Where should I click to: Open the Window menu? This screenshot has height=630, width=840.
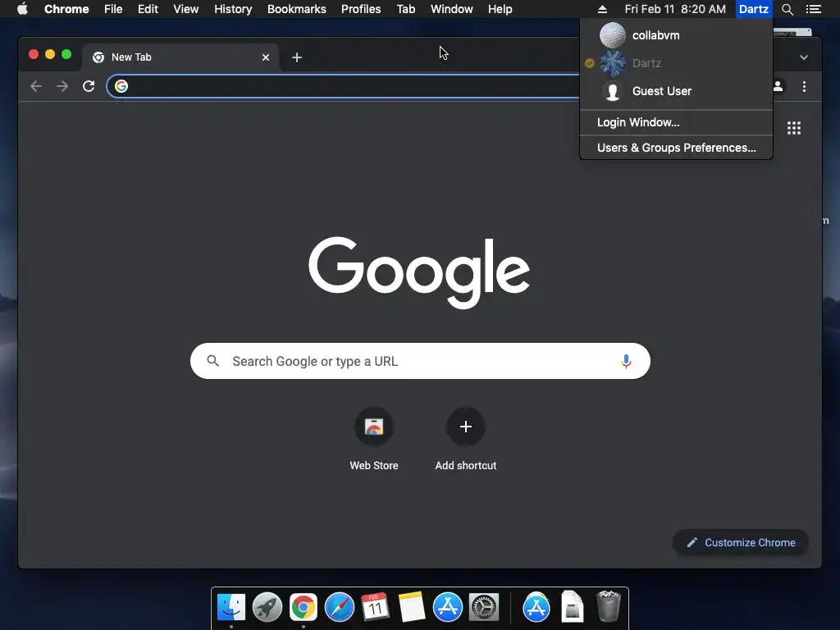(x=452, y=9)
